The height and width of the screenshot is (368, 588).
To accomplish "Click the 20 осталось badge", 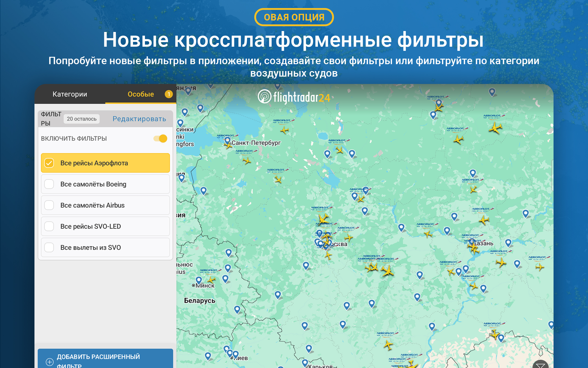I will point(82,119).
